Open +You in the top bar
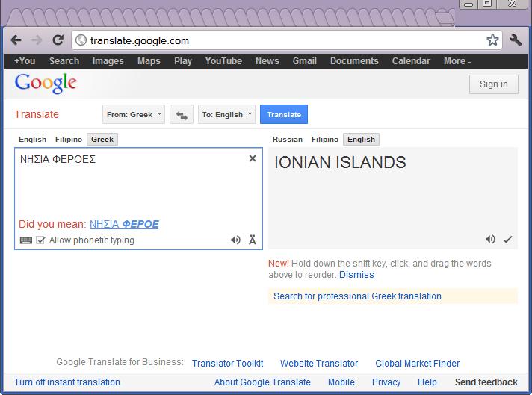Screen dimensions: 532x395 pos(25,61)
